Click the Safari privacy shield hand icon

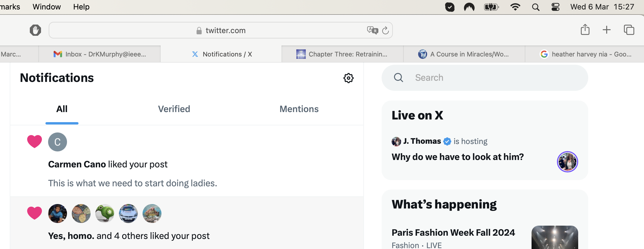pos(35,30)
